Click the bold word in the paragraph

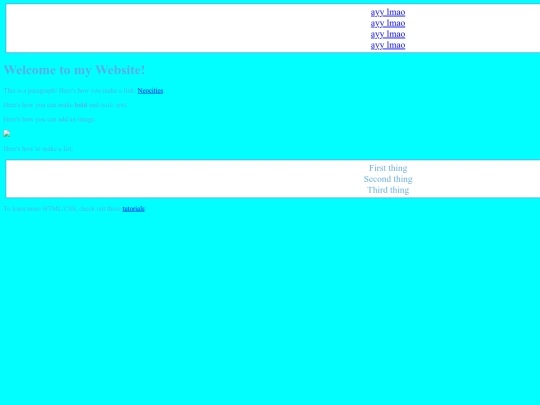tap(81, 105)
